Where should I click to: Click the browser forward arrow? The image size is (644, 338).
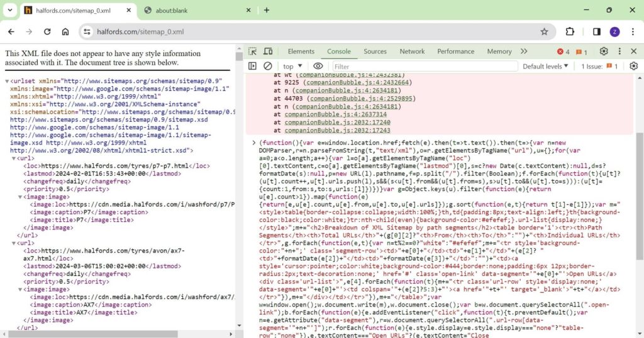(29, 31)
